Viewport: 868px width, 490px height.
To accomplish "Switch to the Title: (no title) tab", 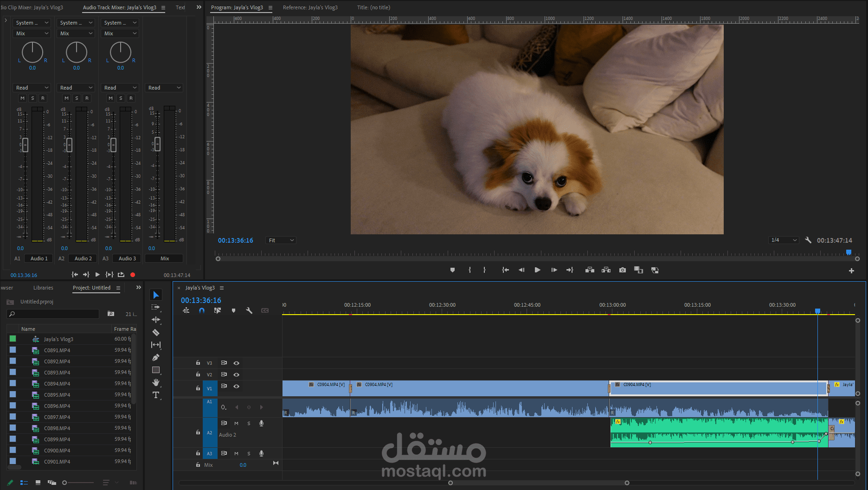I will (x=373, y=7).
